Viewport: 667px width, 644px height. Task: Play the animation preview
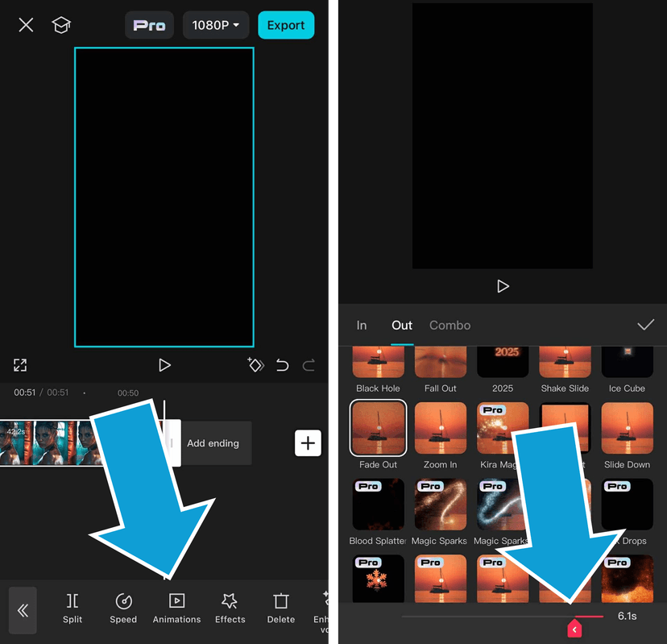tap(503, 286)
